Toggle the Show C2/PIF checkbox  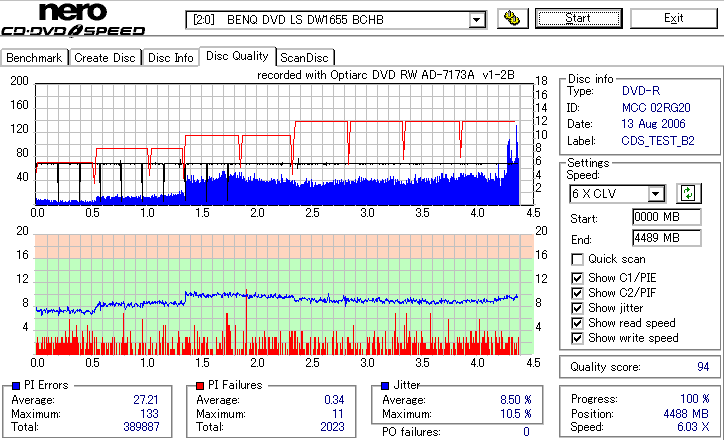pos(577,293)
